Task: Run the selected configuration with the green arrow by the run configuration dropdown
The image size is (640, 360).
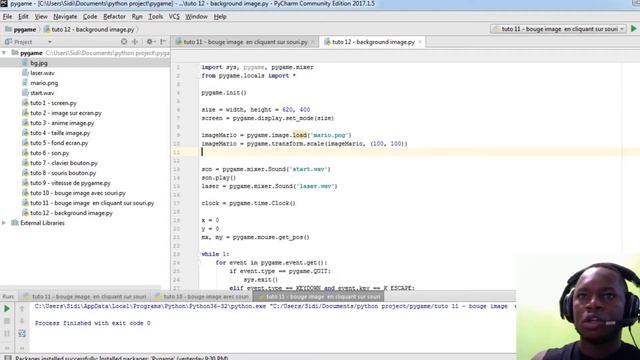Action: 633,29
